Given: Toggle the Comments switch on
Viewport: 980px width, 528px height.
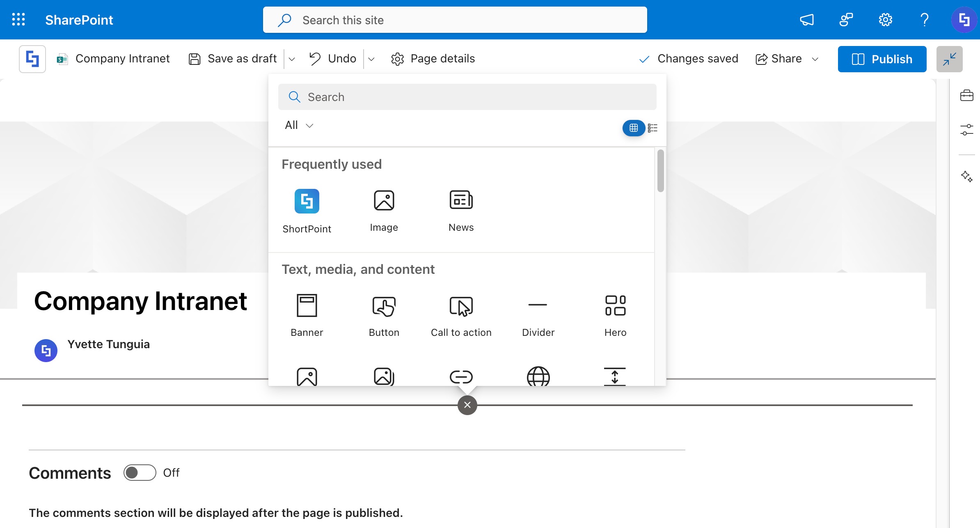Looking at the screenshot, I should click(140, 473).
